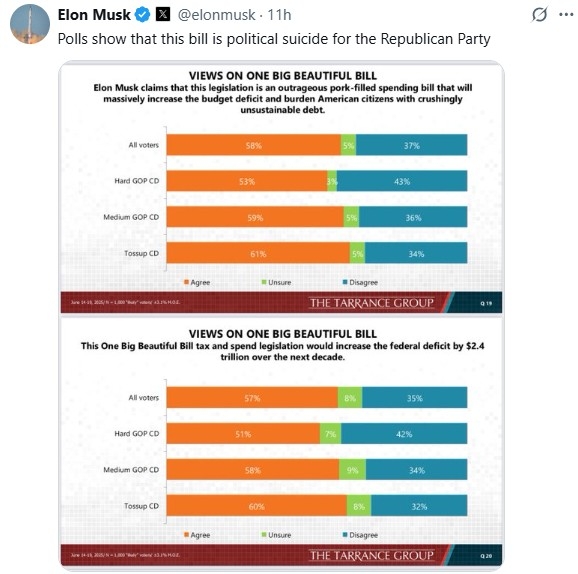This screenshot has width=578, height=574.
Task: Click the 42% Hard GOP CD bar in bottom chart
Action: (404, 434)
